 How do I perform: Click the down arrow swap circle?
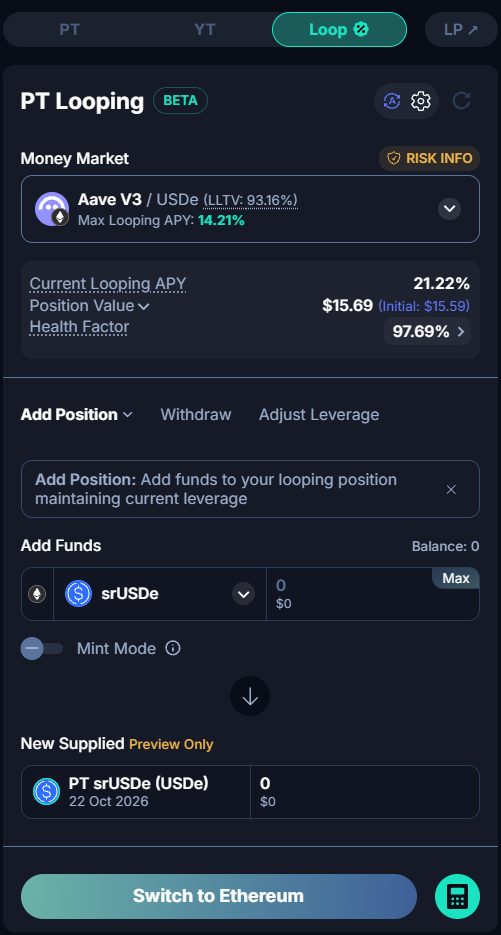[250, 696]
